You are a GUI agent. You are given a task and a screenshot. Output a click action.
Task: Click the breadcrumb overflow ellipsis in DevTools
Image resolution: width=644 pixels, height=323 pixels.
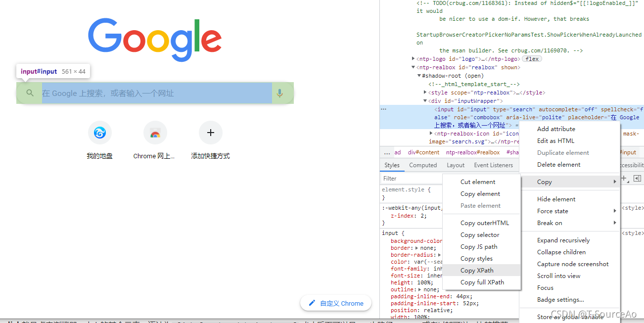(x=387, y=153)
